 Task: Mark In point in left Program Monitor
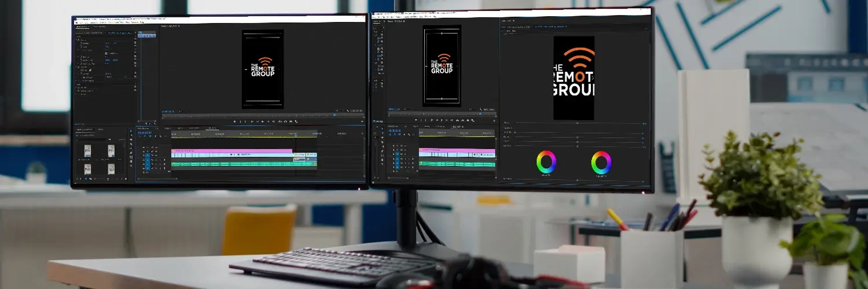pyautogui.click(x=241, y=121)
